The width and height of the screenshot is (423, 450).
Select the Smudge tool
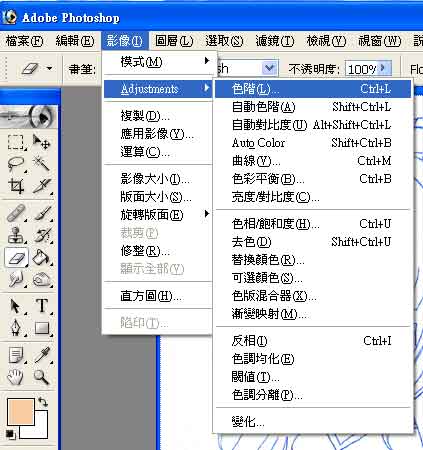pos(16,279)
